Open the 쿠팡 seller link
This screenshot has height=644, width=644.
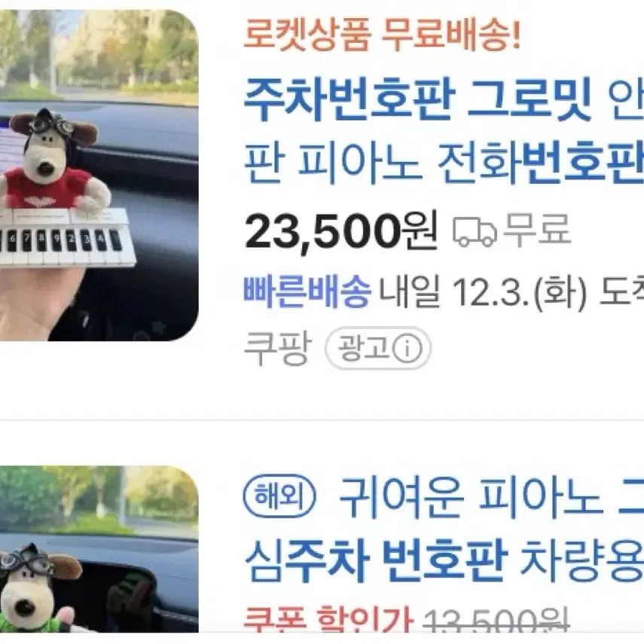click(278, 348)
